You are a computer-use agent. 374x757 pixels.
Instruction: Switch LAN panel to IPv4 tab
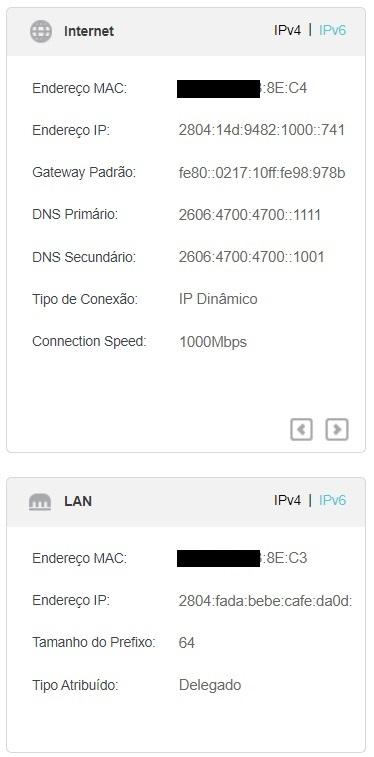287,500
